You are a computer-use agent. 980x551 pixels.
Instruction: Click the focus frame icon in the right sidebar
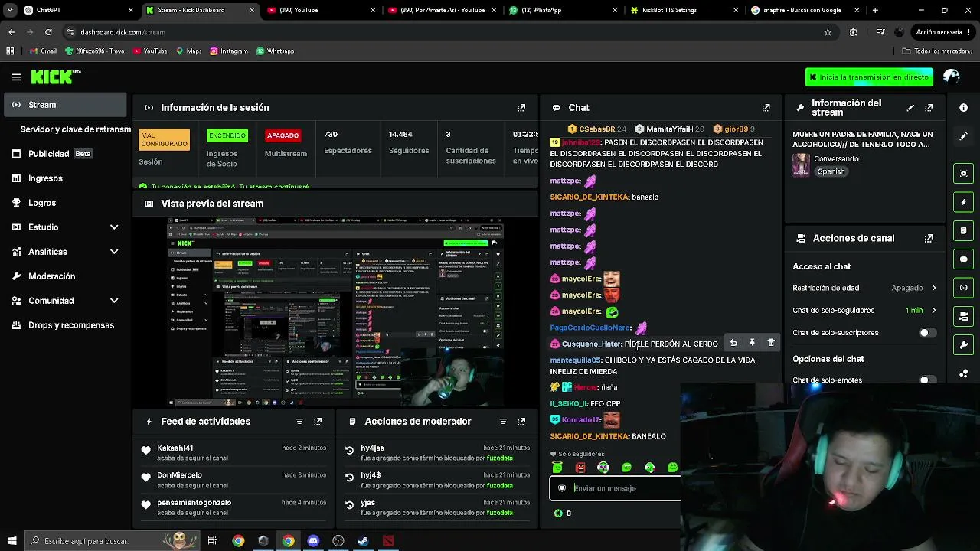(x=964, y=173)
